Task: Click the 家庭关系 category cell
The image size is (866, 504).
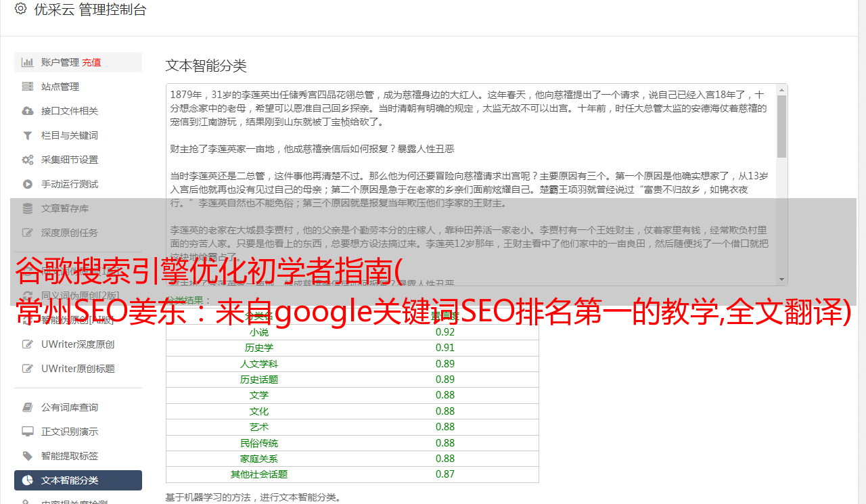Action: 258,459
